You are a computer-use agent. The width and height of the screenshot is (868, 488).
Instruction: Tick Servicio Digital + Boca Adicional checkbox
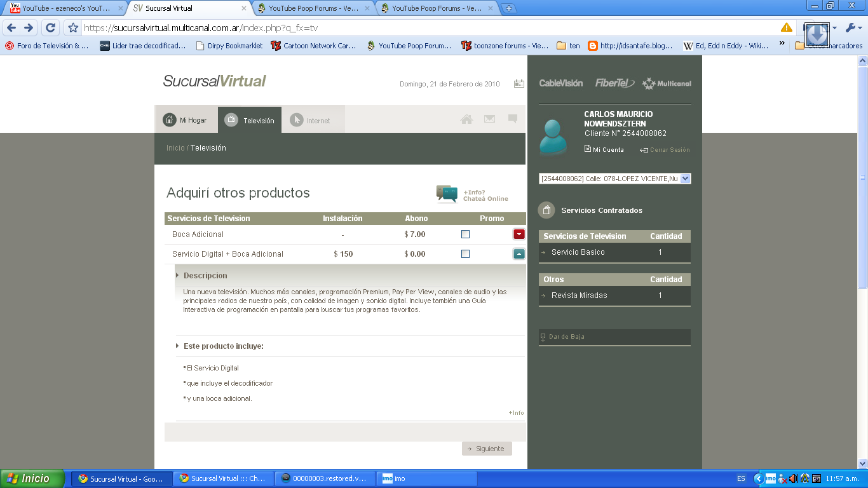465,254
